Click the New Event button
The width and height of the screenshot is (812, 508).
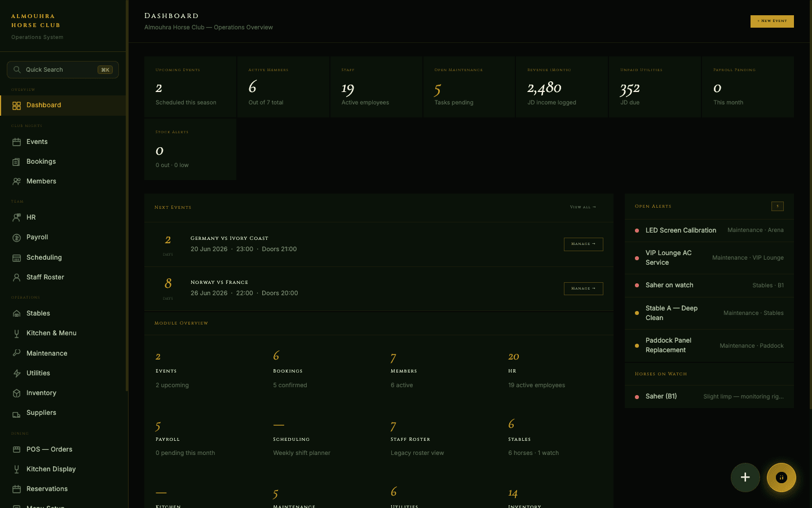coord(772,21)
